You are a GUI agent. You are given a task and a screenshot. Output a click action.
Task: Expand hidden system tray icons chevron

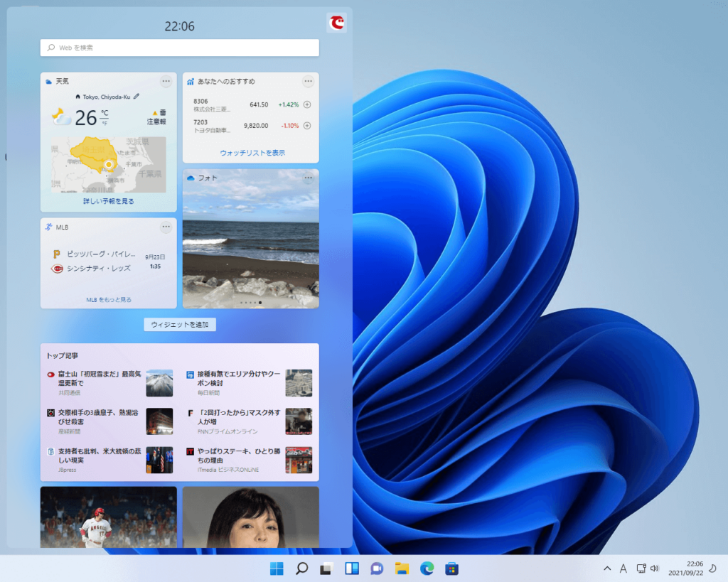click(x=607, y=568)
